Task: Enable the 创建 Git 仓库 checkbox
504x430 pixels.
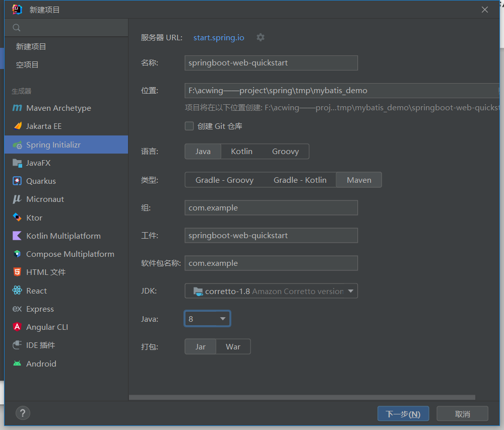Action: coord(190,126)
